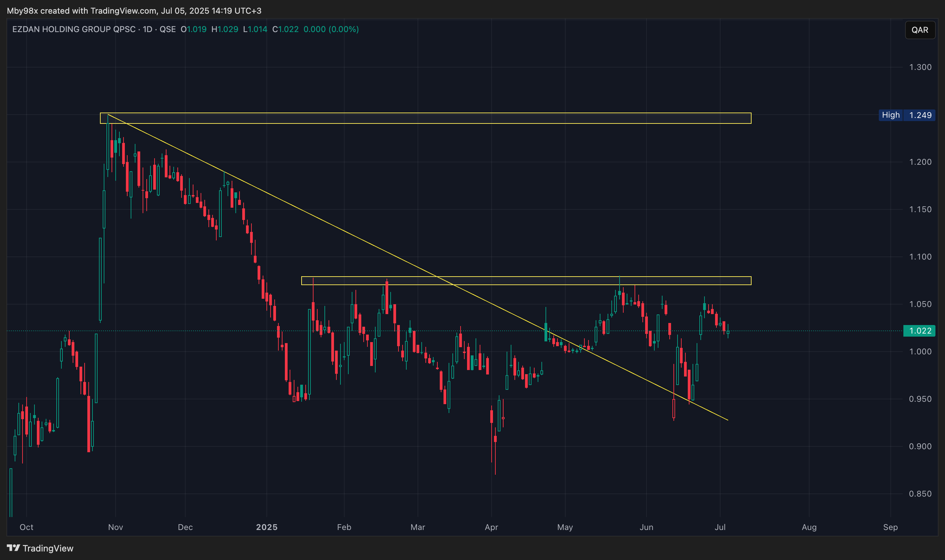Select the descending yellow trendline
Viewport: 945px width, 560px height.
[418, 267]
